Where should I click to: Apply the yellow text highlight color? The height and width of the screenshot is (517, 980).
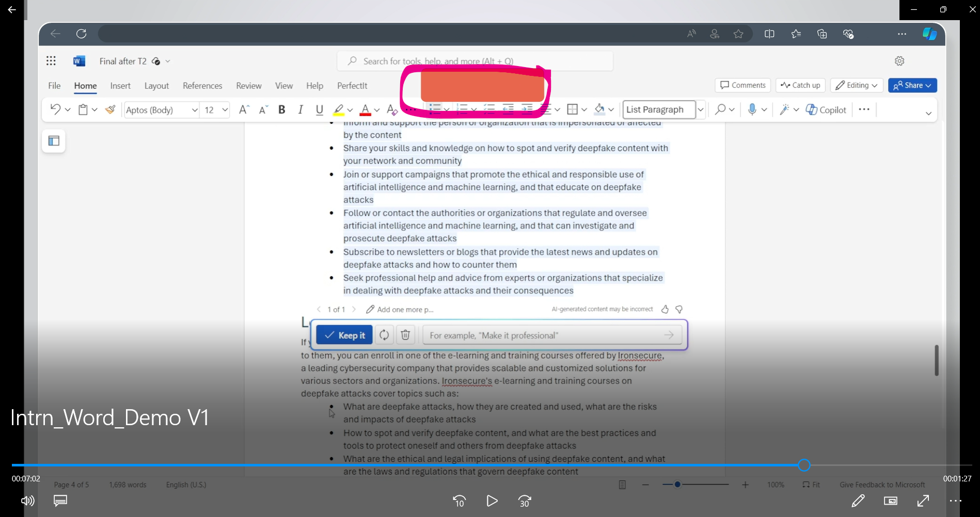point(338,109)
